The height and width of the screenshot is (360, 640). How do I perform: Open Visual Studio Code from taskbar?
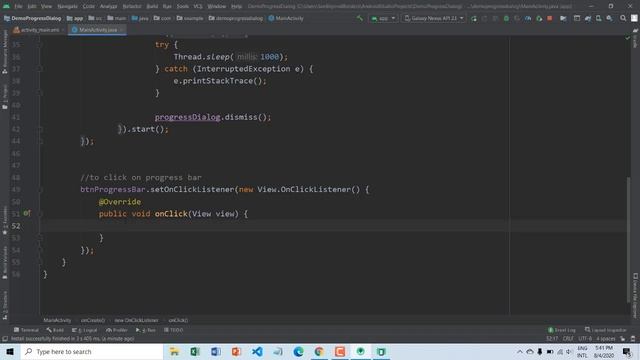click(x=257, y=351)
